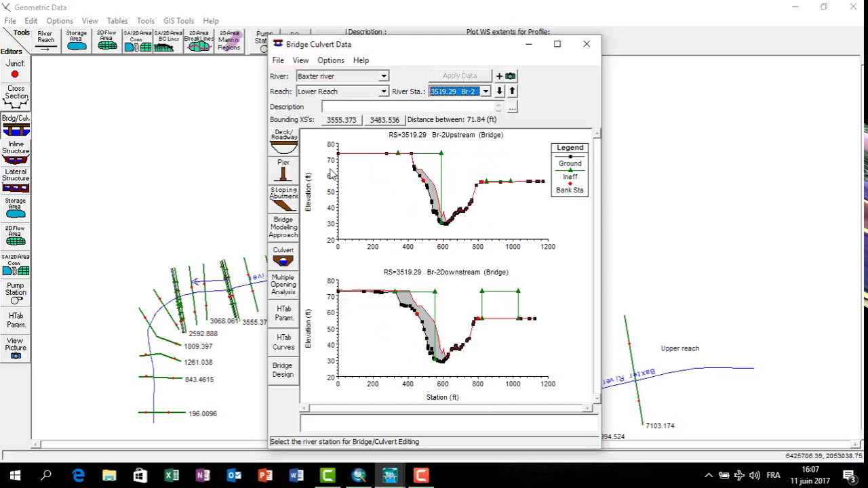Screen dimensions: 868x488
Task: Open File menu in Geometric Data window
Action: (10, 21)
